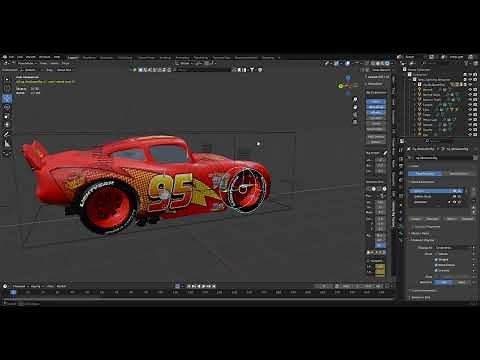Switch to material preview shading
The width and height of the screenshot is (480, 360).
click(x=383, y=63)
